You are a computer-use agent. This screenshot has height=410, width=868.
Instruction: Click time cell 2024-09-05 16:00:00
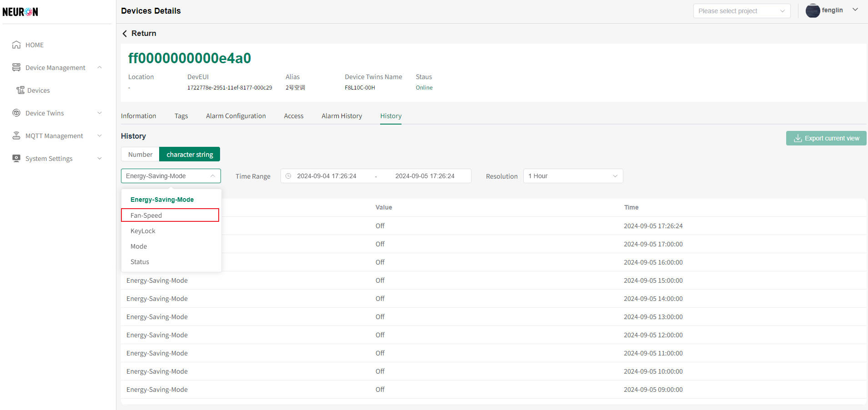tap(653, 262)
